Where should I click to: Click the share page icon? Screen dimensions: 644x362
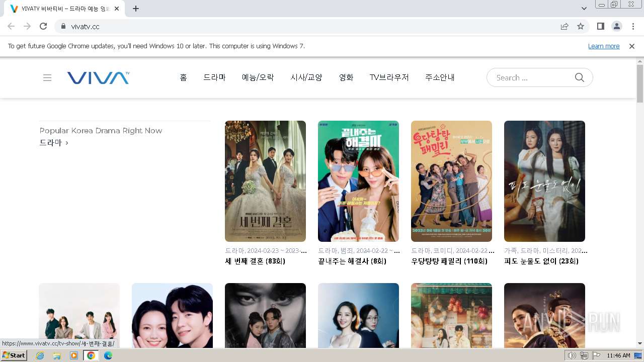[565, 26]
